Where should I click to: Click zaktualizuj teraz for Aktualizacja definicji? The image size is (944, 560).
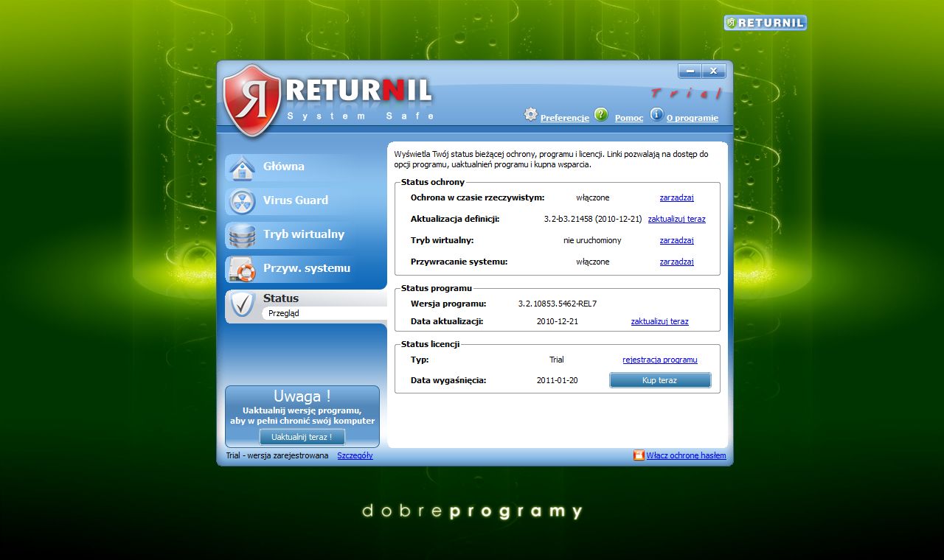(676, 219)
